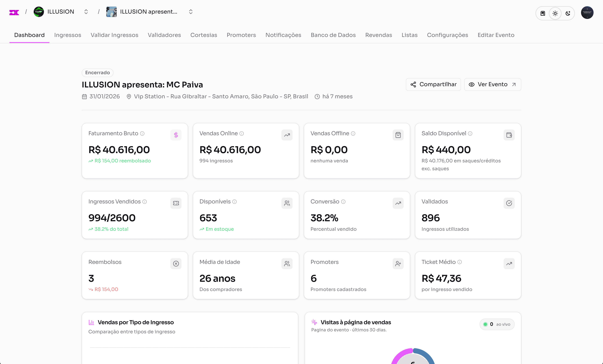Screen dimensions: 603x364
Task: Click the '38.2% do total' text
Action: 111,229
